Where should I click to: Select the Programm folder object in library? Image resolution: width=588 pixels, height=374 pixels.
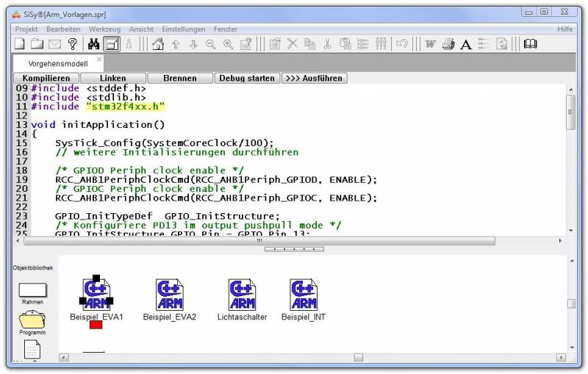point(32,323)
